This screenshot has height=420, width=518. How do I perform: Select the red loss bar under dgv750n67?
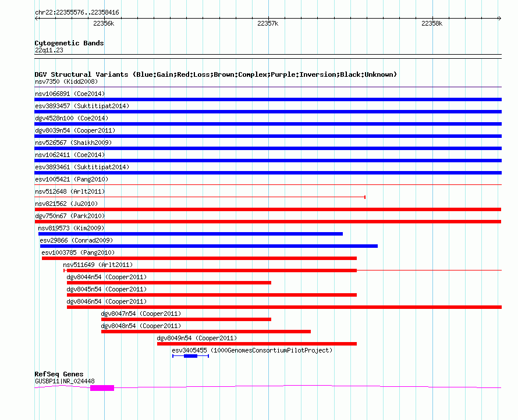(x=268, y=222)
